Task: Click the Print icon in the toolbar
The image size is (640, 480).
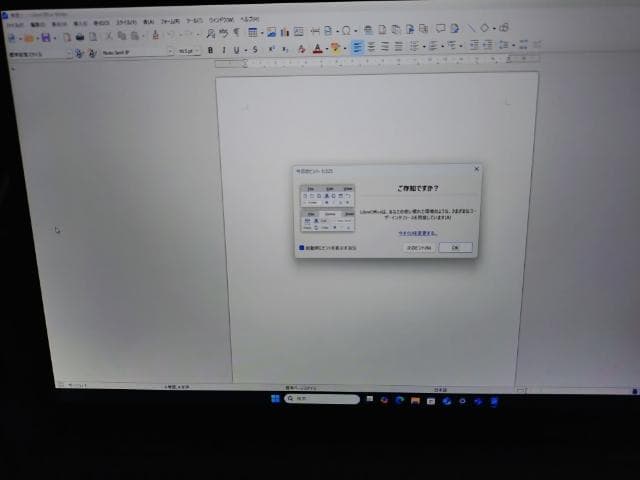Action: point(80,37)
